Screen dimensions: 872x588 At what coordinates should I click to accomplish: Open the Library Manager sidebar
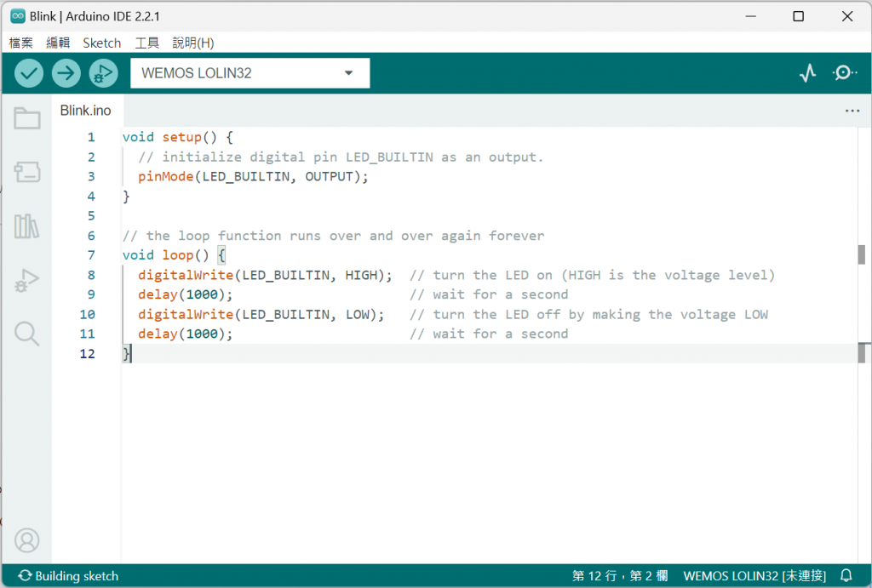(x=26, y=226)
